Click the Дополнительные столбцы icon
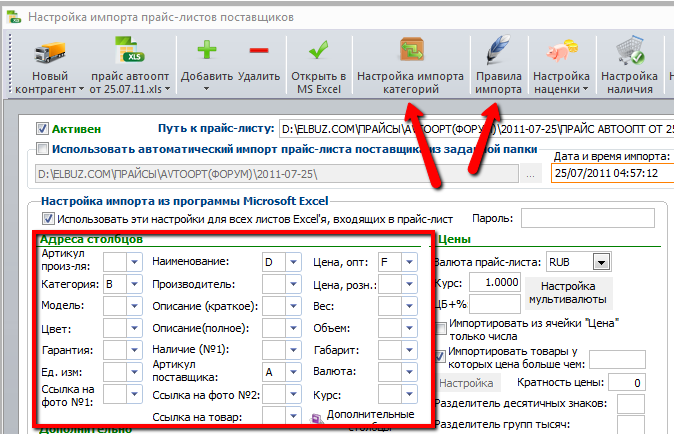This screenshot has width=674, height=434. click(x=317, y=418)
